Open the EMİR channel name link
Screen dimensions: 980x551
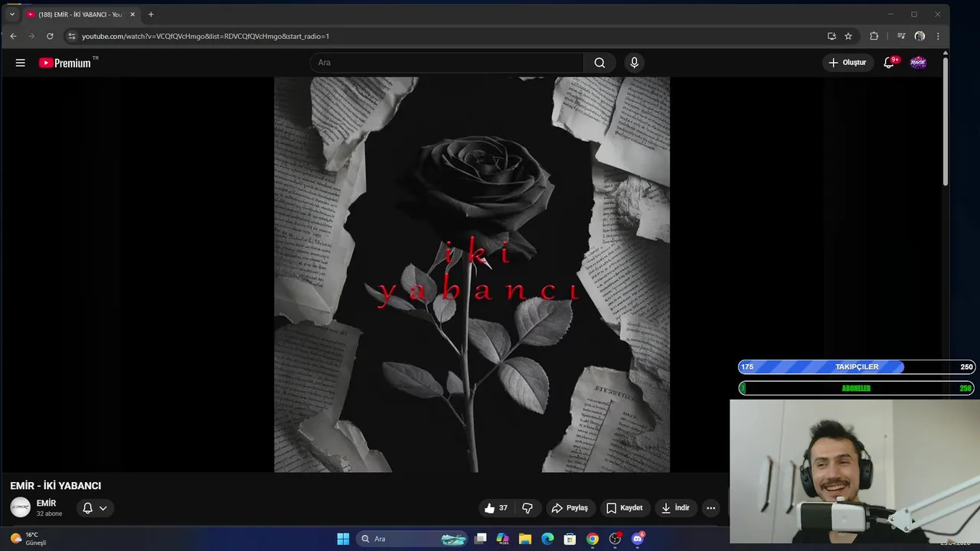coord(46,503)
